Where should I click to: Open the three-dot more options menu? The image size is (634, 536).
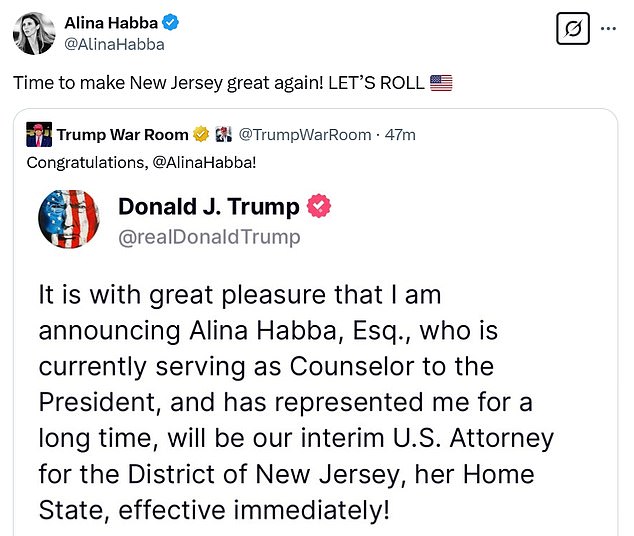609,29
